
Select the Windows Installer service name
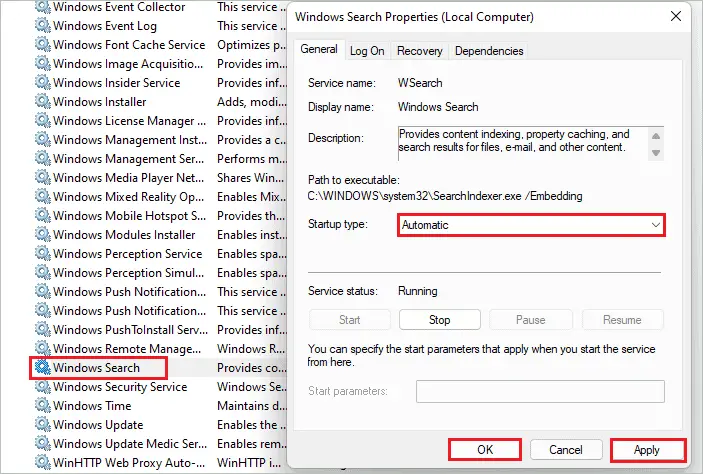point(100,102)
